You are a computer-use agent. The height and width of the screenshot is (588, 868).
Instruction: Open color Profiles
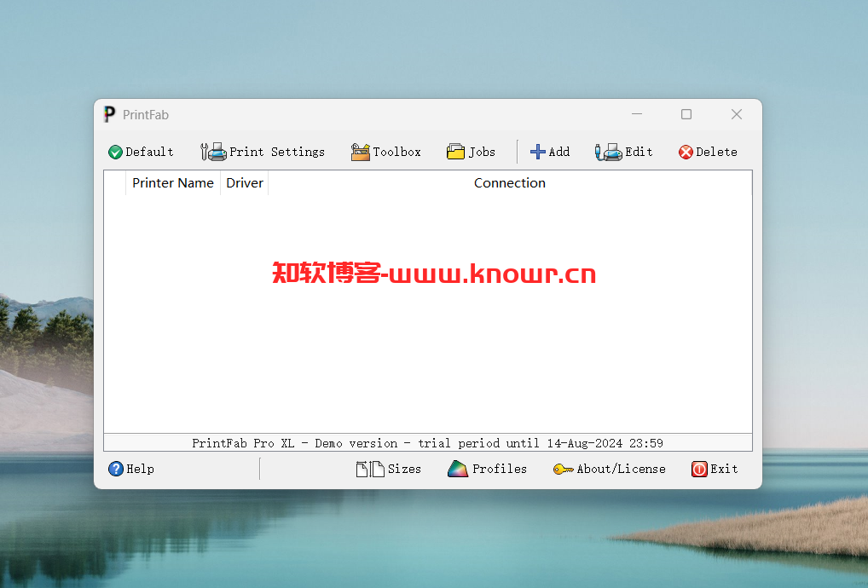(x=487, y=469)
